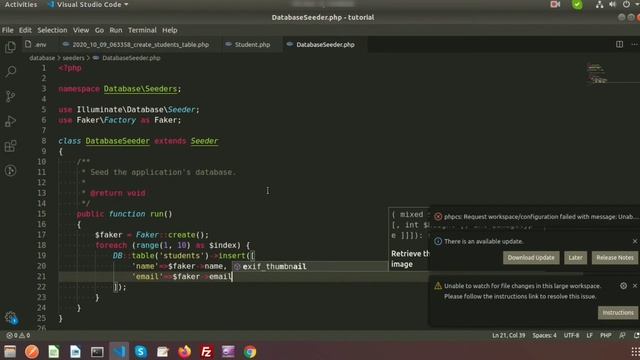Click the Later button

[x=576, y=258]
